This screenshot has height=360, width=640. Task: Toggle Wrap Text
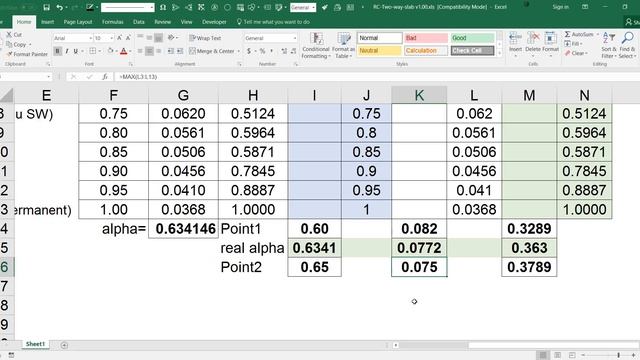click(205, 38)
